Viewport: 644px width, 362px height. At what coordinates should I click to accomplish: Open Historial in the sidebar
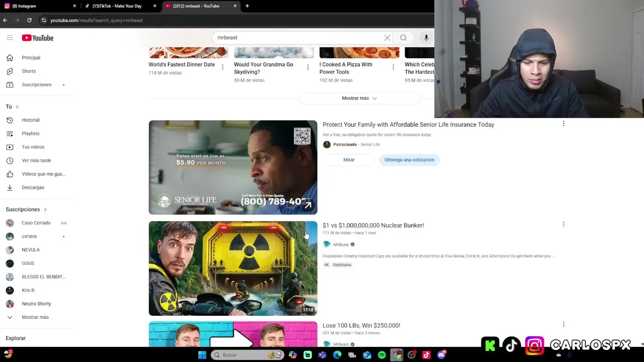click(30, 120)
